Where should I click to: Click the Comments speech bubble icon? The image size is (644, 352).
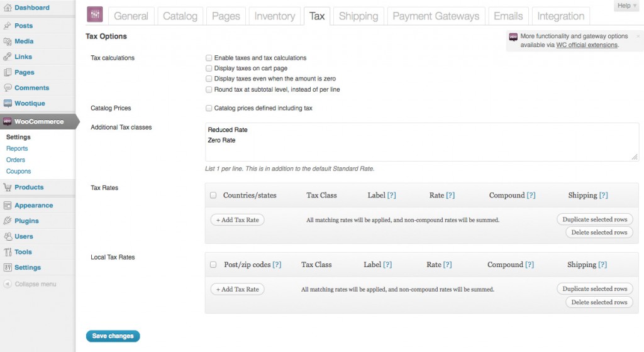(8, 88)
